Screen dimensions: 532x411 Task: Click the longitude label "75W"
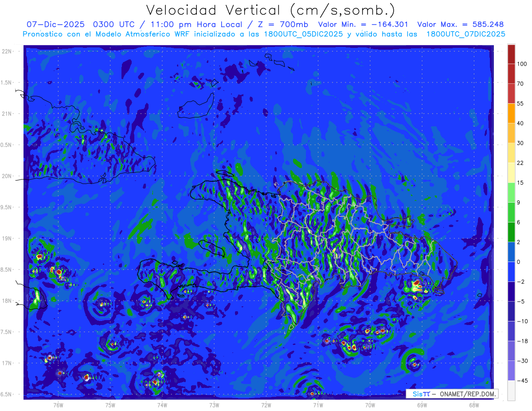point(110,405)
